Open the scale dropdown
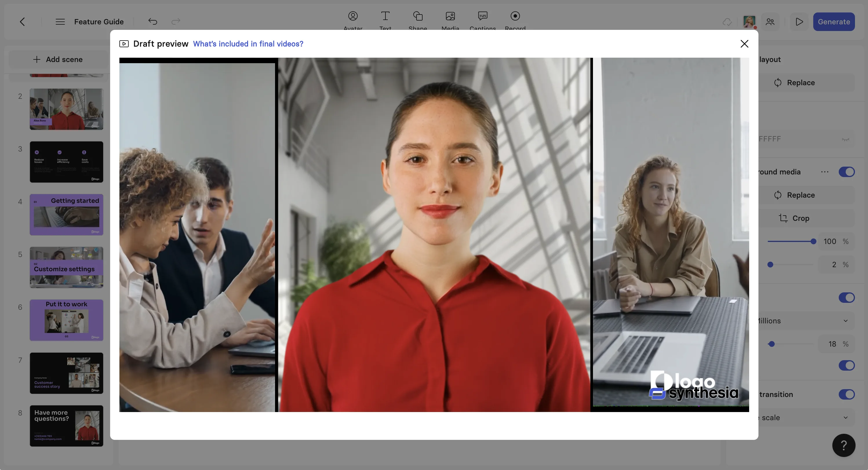Screen dimensions: 868x470 (845, 418)
